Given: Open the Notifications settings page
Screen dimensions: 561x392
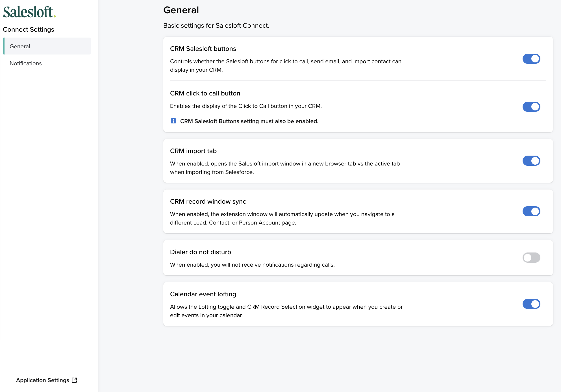Looking at the screenshot, I should pyautogui.click(x=25, y=63).
